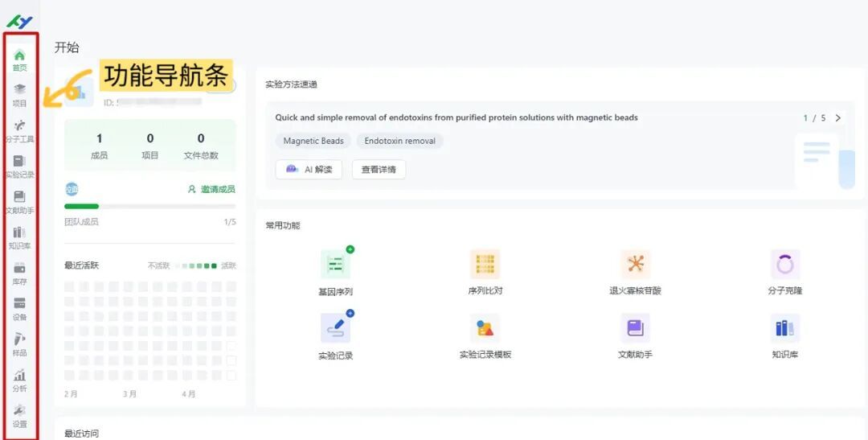Open 分析 analysis in sidebar
Viewport: 868px width, 440px height.
[x=19, y=380]
